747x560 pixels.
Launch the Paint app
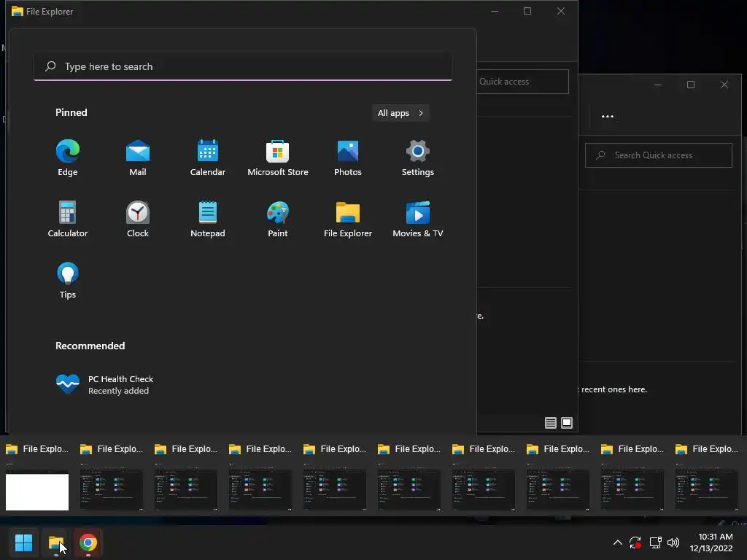[278, 219]
